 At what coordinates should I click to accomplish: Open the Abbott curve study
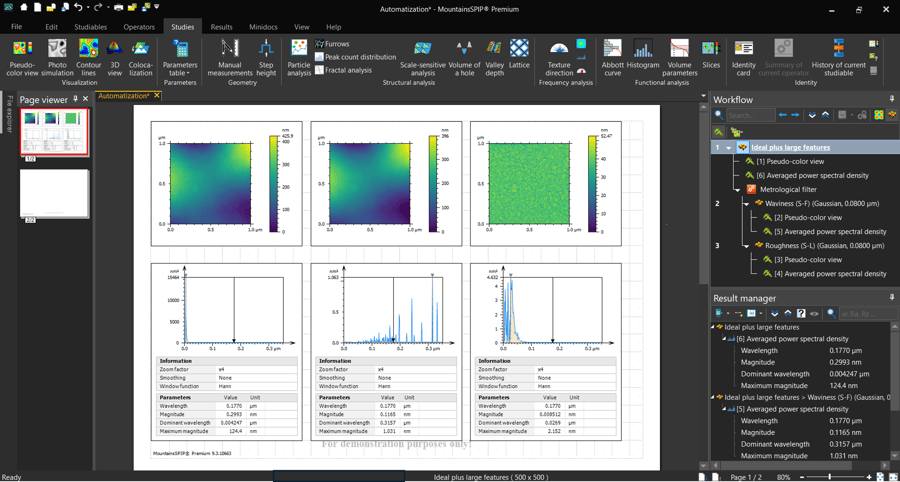click(x=612, y=57)
